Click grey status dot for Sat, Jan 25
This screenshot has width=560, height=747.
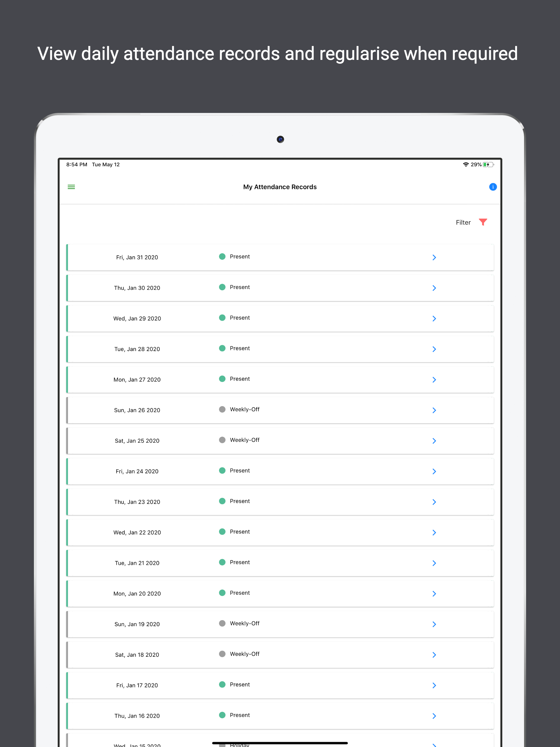click(x=222, y=440)
